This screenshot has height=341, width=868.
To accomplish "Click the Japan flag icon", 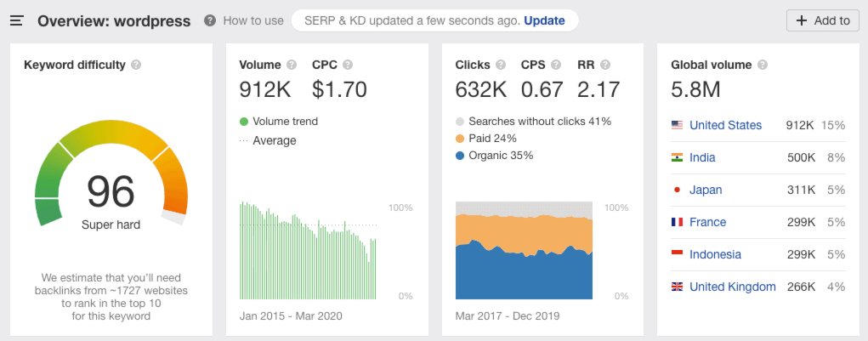I will [x=677, y=190].
